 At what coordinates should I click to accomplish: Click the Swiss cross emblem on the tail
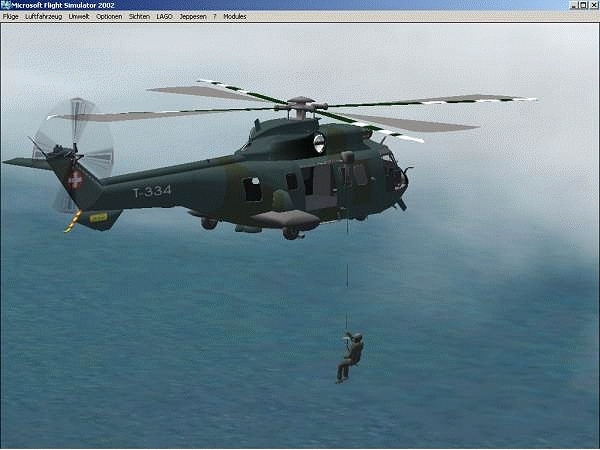point(75,180)
